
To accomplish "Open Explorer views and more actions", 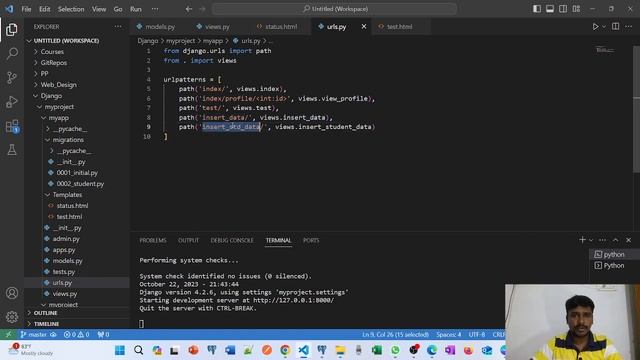I will coord(118,27).
